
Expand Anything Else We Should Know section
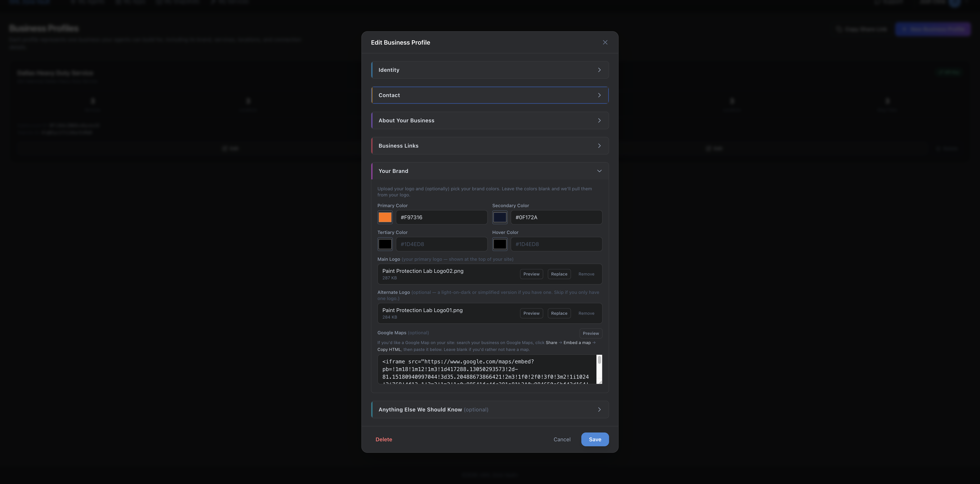pos(490,410)
